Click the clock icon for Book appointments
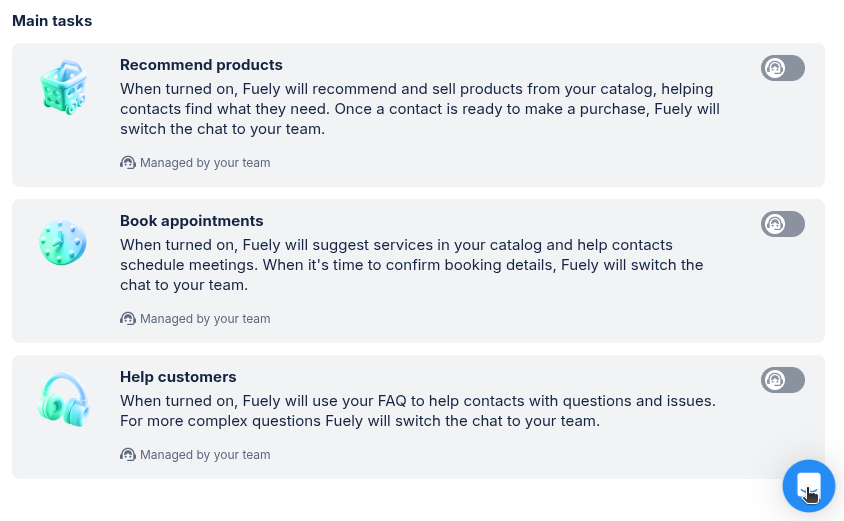The height and width of the screenshot is (521, 844). point(63,242)
